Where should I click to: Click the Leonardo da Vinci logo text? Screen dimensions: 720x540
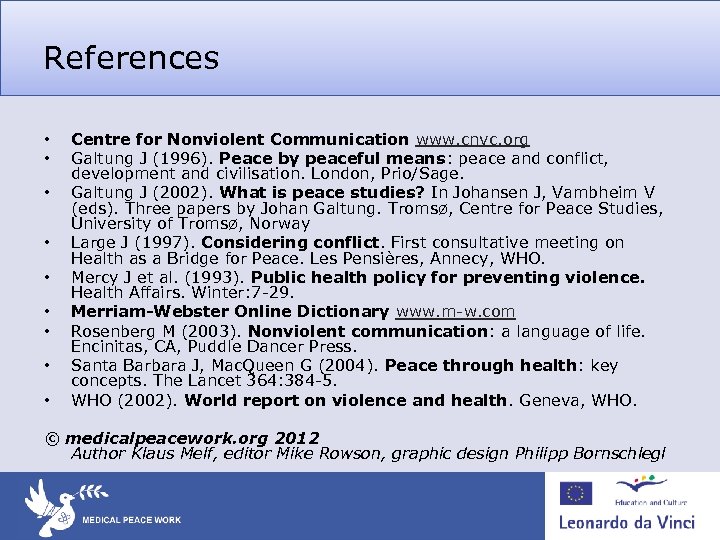(627, 523)
